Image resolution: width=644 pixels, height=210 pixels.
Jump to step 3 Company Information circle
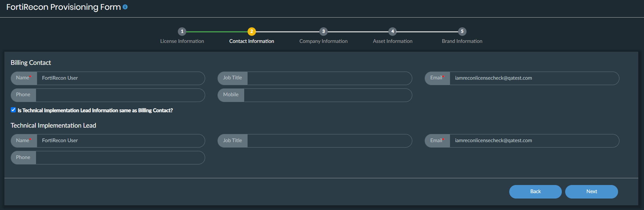pyautogui.click(x=323, y=31)
